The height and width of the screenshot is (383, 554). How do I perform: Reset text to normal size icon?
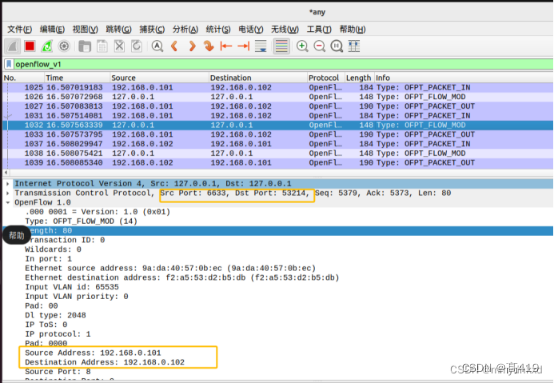pos(337,46)
